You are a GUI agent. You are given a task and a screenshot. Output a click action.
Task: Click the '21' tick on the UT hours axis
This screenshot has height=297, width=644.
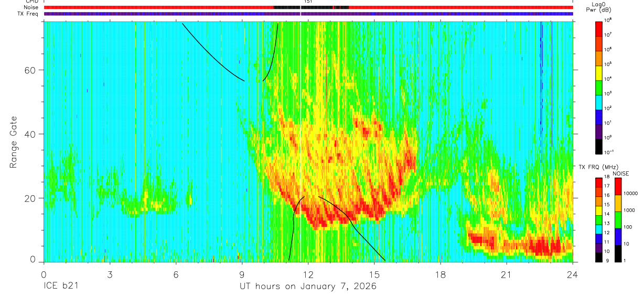(507, 274)
